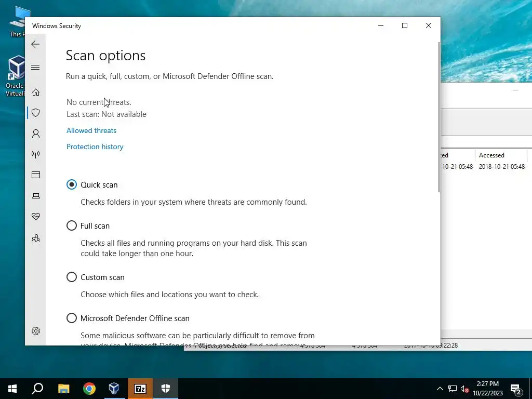Open the Allowed threats link
The width and height of the screenshot is (532, 399).
tap(91, 130)
